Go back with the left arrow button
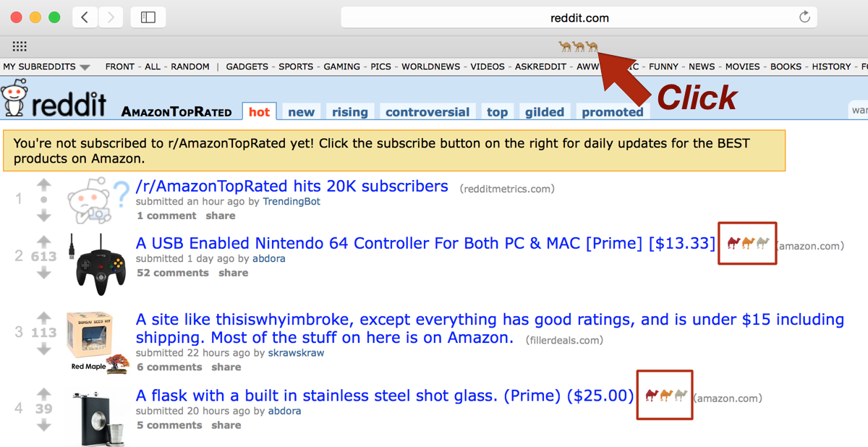 tap(85, 17)
